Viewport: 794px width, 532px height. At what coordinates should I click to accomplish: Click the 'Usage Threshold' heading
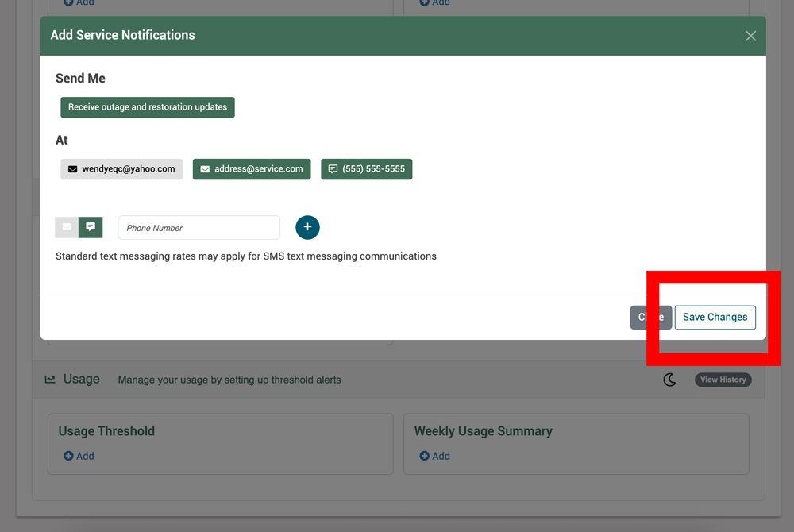(106, 431)
